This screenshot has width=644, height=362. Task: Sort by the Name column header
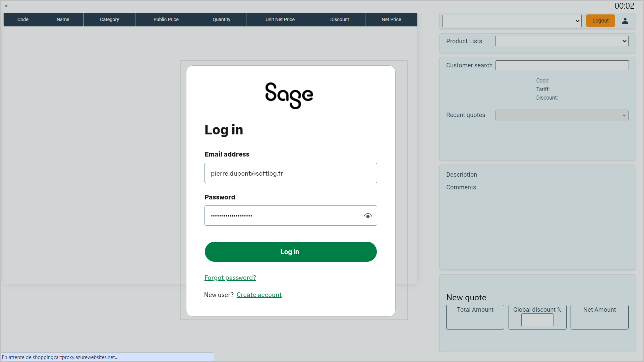(x=63, y=19)
